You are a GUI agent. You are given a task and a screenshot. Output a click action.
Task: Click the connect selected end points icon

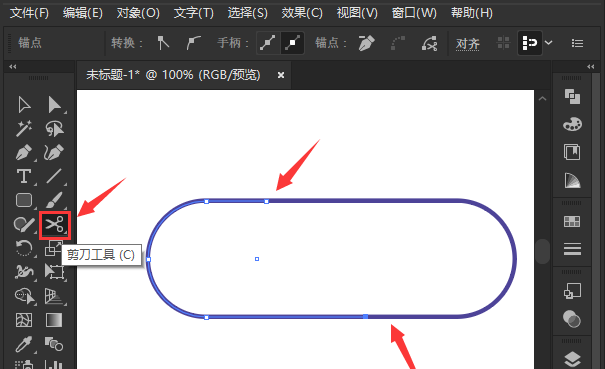tap(398, 43)
